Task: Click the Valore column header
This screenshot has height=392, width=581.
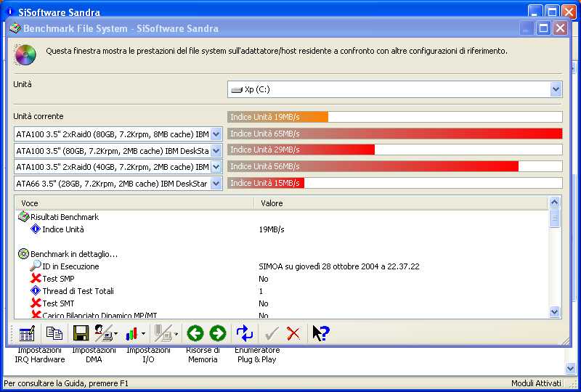Action: pyautogui.click(x=401, y=203)
